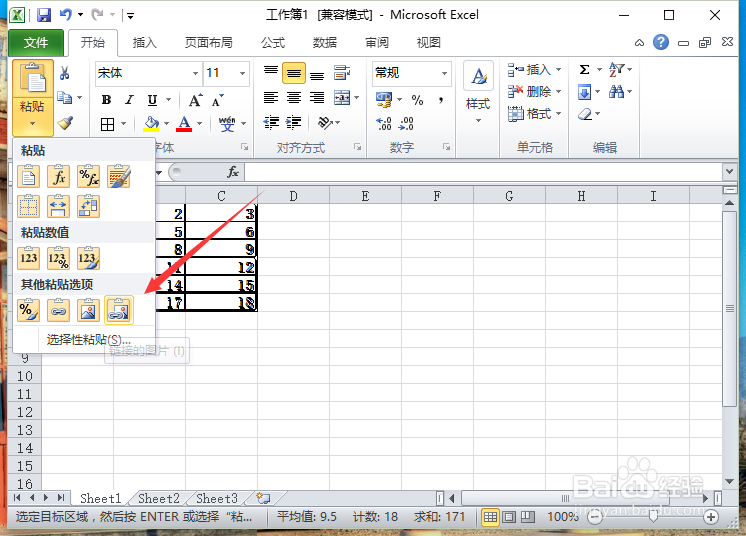Switch to the Sheet3 worksheet tab
The image size is (746, 536).
[x=217, y=498]
